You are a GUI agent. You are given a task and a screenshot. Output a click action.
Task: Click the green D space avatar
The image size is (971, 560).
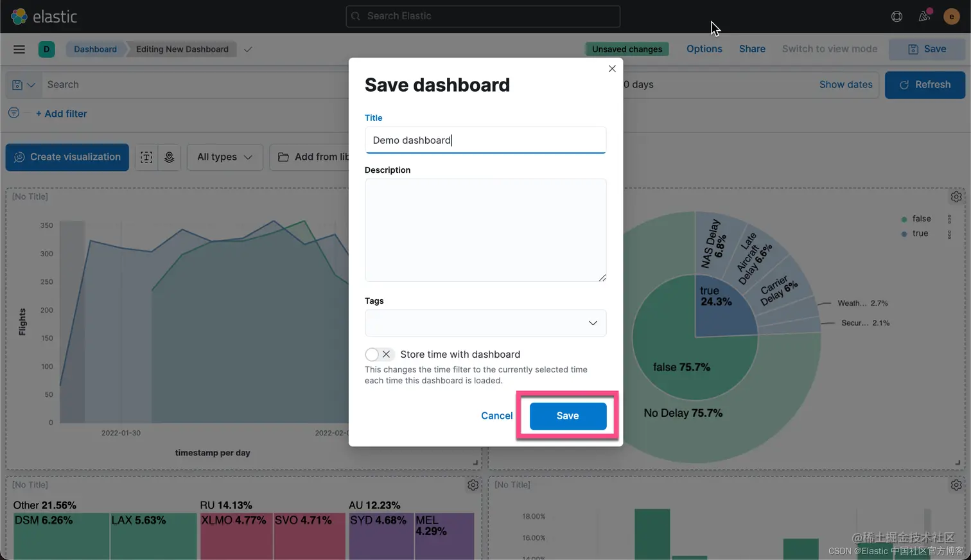(x=46, y=49)
